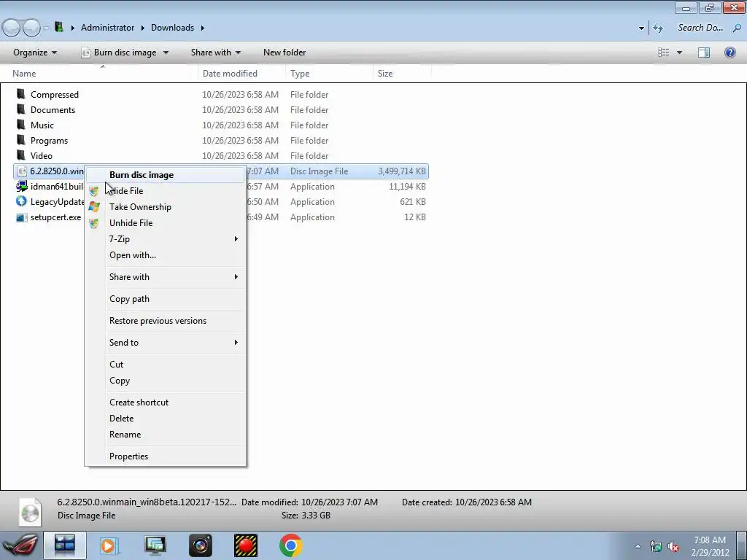Expand the Burn disc image toolbar dropdown arrow

pyautogui.click(x=166, y=52)
